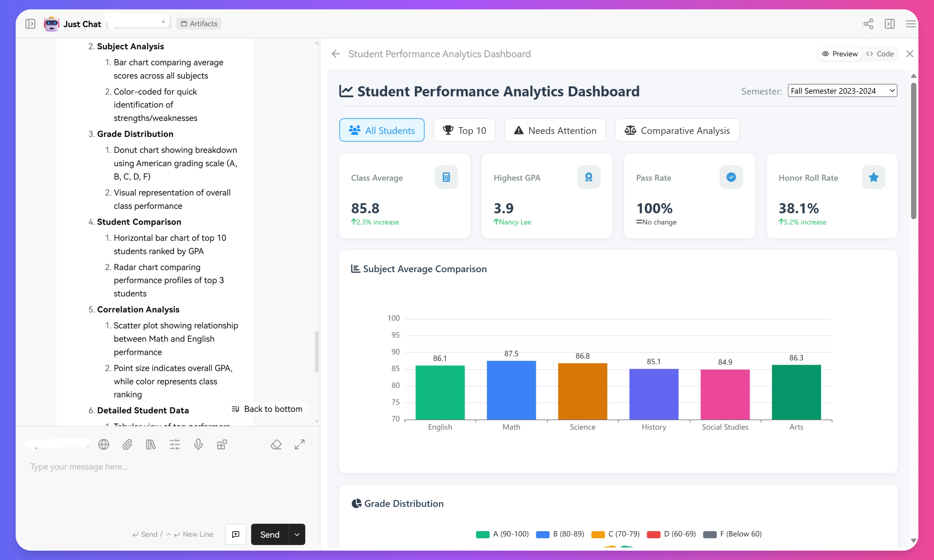Open the Semester dropdown

(842, 91)
